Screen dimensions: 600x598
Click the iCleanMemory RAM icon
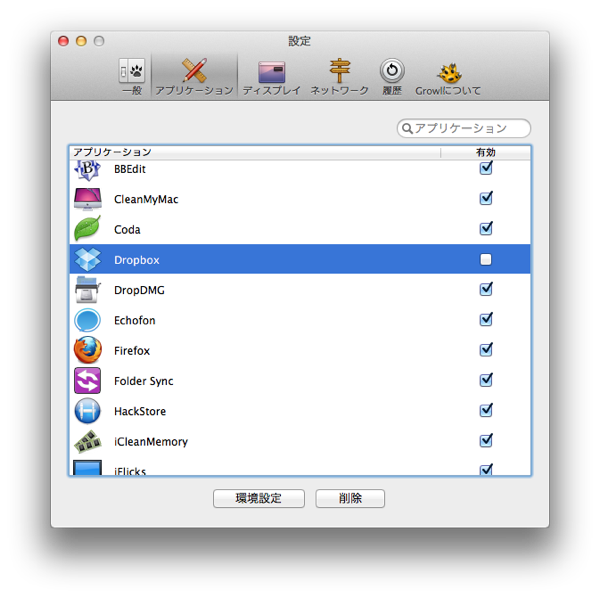[88, 441]
